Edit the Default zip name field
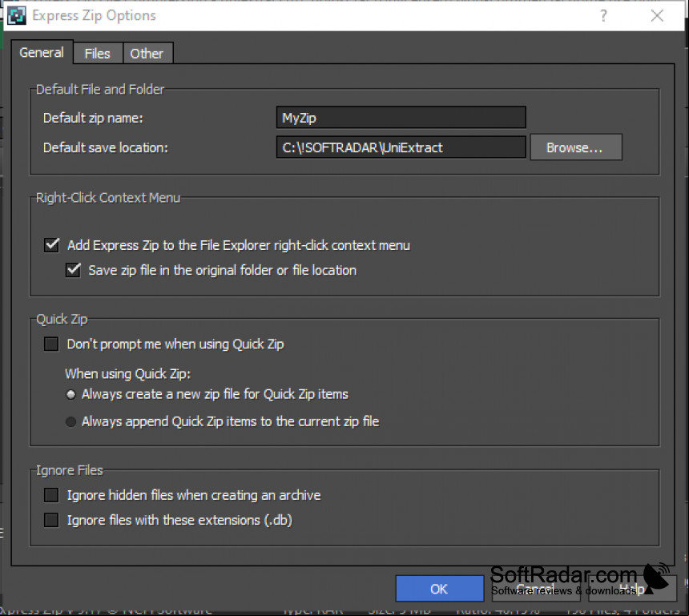Screen dimensions: 689x616 [x=401, y=117]
